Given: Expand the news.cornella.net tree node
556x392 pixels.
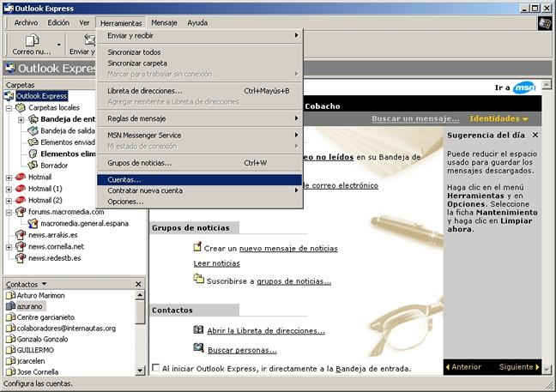Looking at the screenshot, I should point(9,247).
